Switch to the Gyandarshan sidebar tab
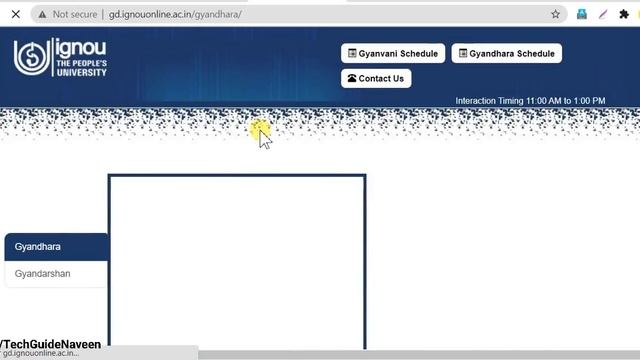 56,274
